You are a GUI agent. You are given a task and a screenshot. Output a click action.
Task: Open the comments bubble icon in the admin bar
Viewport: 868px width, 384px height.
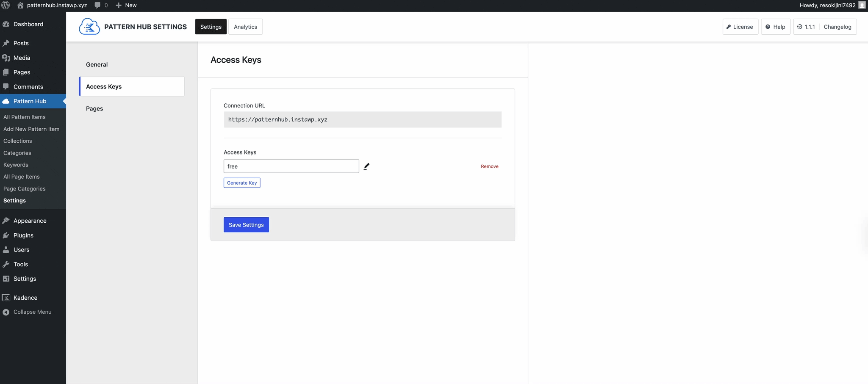(x=98, y=5)
